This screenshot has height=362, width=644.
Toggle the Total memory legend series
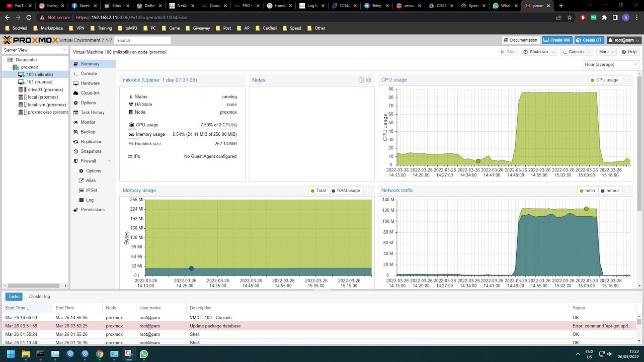coord(318,191)
